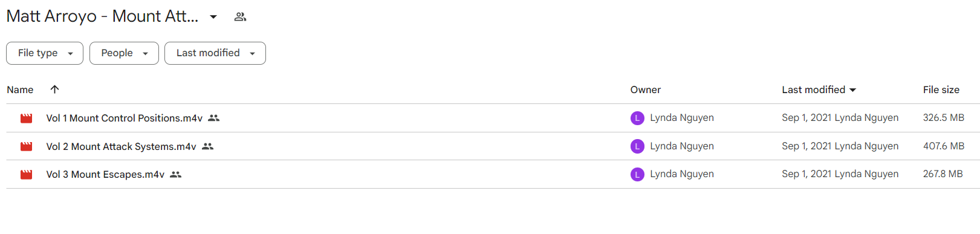This screenshot has width=980, height=234.
Task: Click the red video icon for Vol 2
Action: tap(27, 146)
